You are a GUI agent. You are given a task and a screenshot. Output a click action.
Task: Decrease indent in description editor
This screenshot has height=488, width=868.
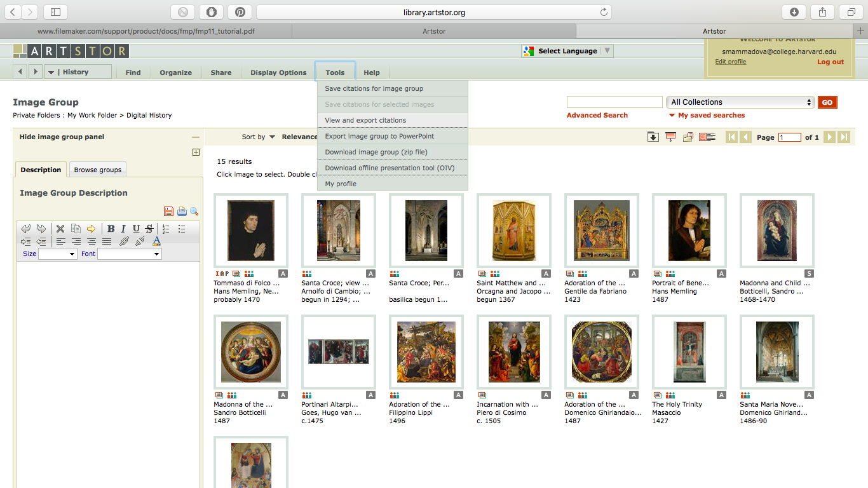tap(41, 241)
